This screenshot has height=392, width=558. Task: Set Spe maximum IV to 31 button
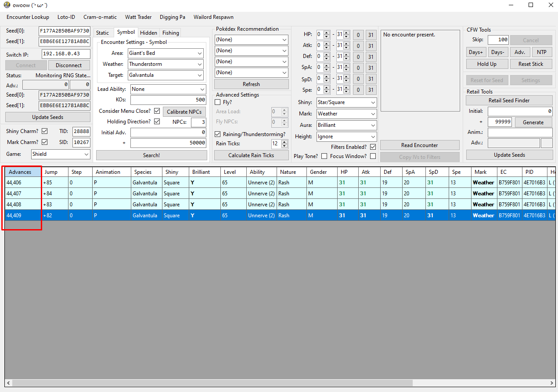point(371,90)
